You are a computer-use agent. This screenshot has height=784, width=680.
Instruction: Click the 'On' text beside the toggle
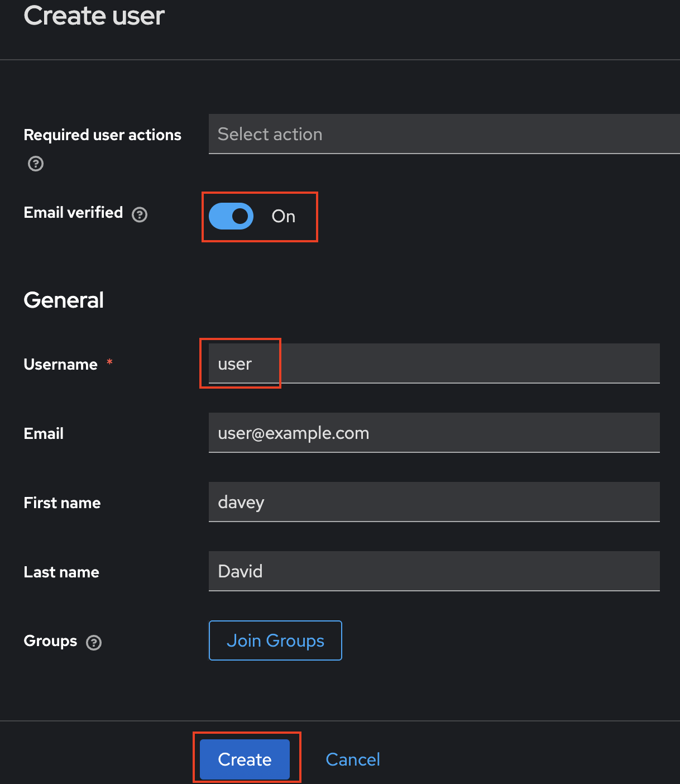click(283, 216)
